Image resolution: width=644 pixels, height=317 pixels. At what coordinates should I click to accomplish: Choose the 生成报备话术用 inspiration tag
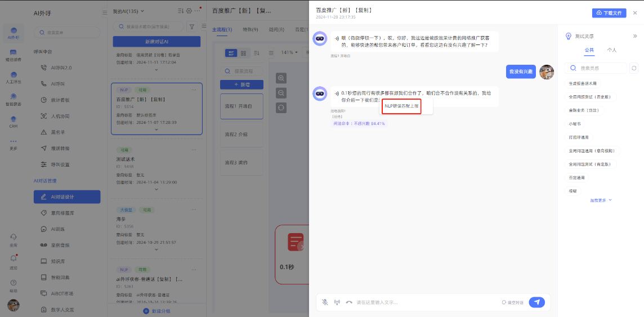pyautogui.click(x=582, y=83)
